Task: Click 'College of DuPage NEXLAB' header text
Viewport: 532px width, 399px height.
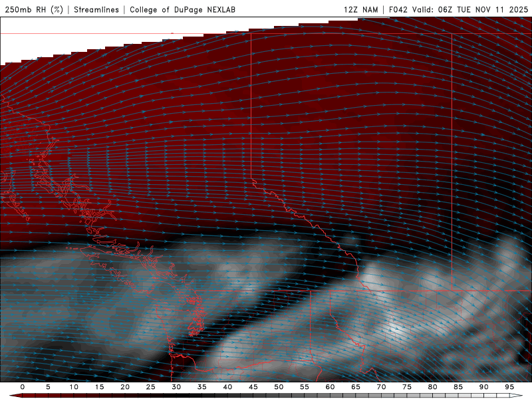Action: click(x=182, y=9)
